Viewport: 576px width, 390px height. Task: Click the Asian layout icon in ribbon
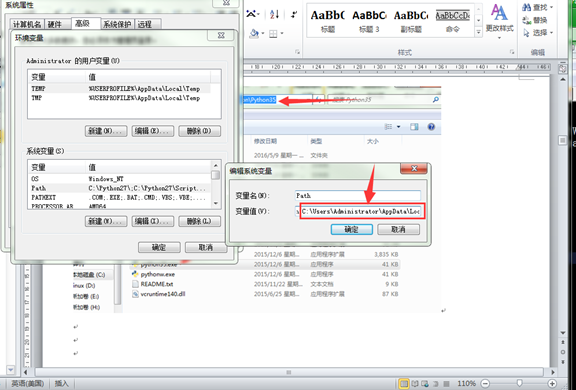click(251, 14)
